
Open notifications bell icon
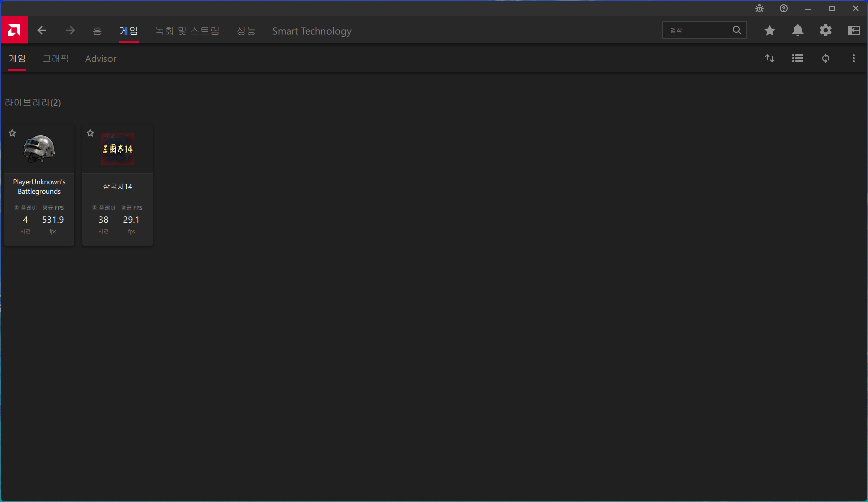pyautogui.click(x=798, y=31)
